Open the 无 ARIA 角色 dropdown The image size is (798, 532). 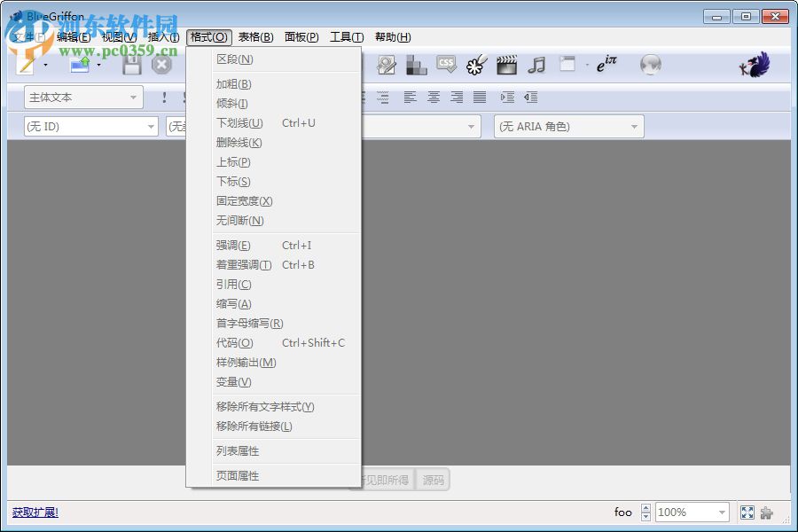[567, 127]
